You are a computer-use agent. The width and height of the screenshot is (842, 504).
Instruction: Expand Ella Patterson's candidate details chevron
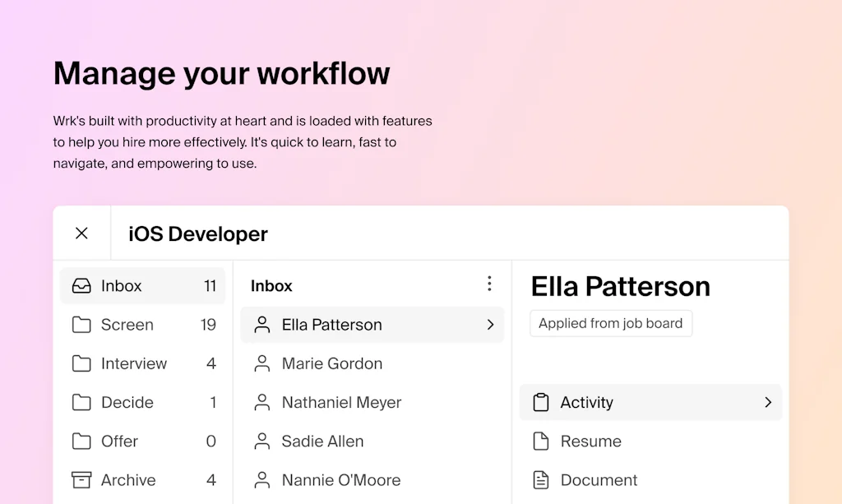point(490,325)
